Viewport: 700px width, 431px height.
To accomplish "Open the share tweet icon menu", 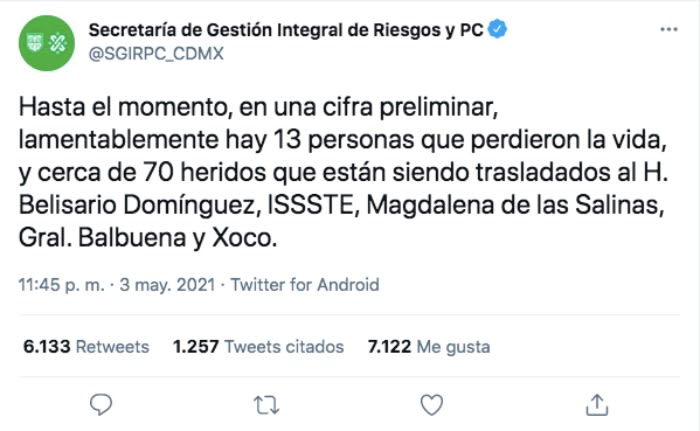I will pyautogui.click(x=597, y=403).
